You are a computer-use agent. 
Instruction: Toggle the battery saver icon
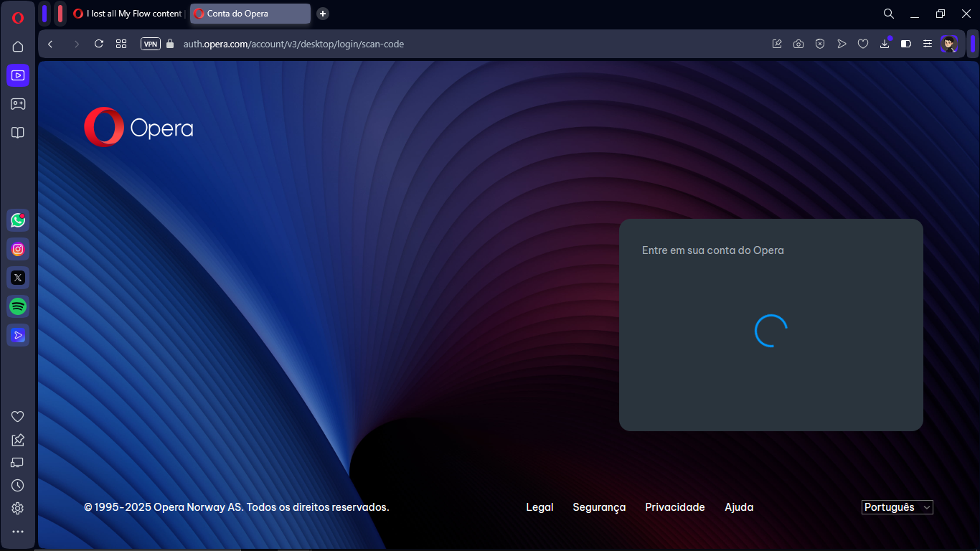tap(906, 44)
